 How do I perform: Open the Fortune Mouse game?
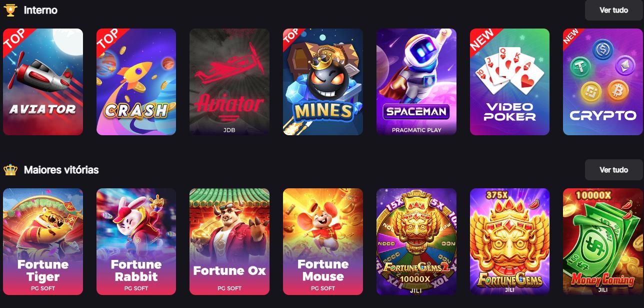tap(323, 241)
